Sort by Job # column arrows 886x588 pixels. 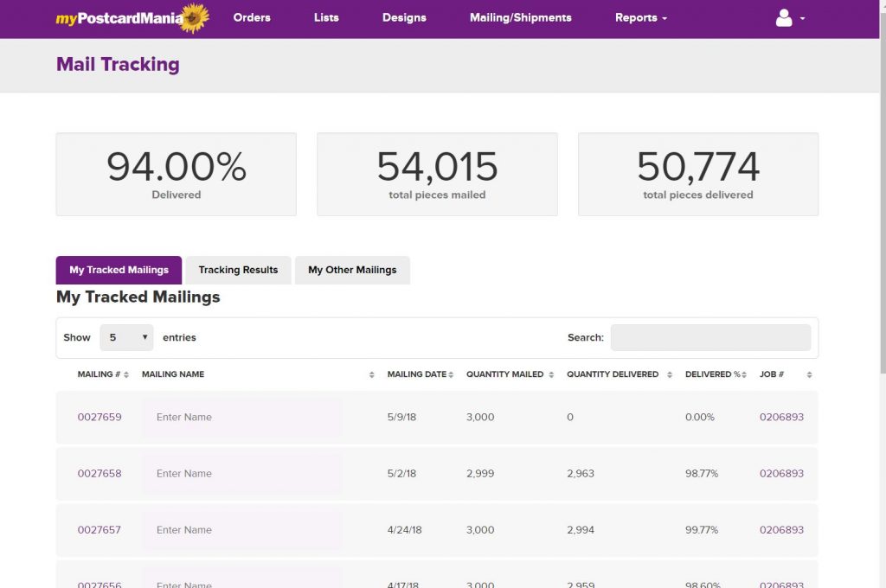coord(809,374)
